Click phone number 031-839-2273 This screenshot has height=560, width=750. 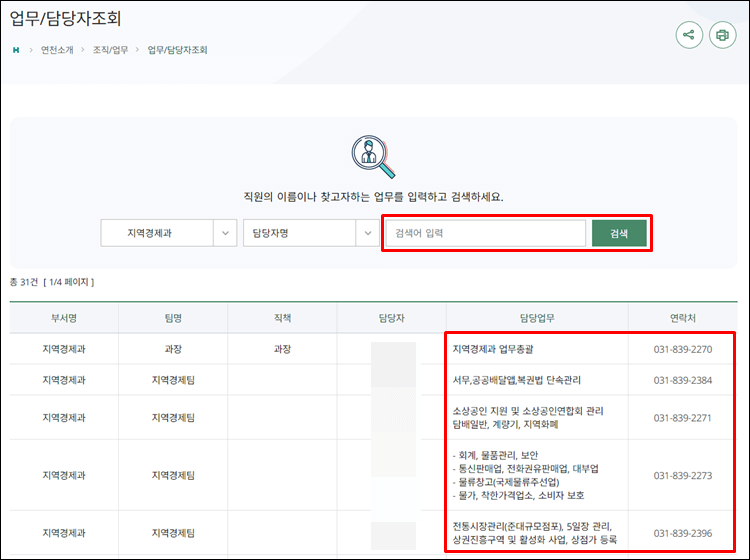[683, 476]
